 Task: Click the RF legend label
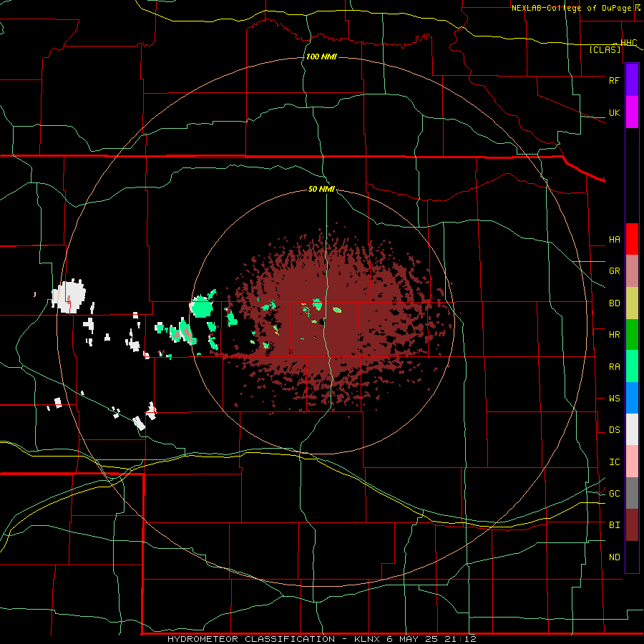coord(614,80)
